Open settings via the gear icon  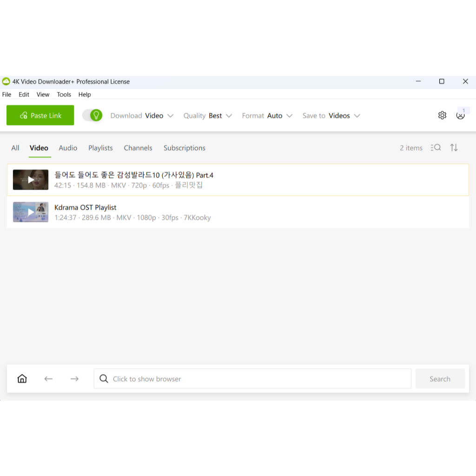[442, 115]
